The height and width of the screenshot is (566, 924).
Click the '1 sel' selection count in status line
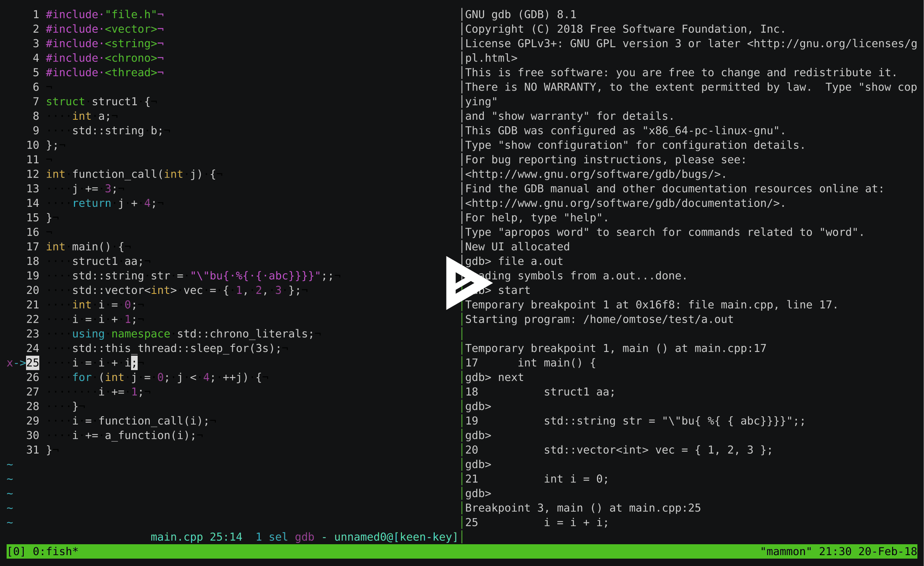coord(272,537)
